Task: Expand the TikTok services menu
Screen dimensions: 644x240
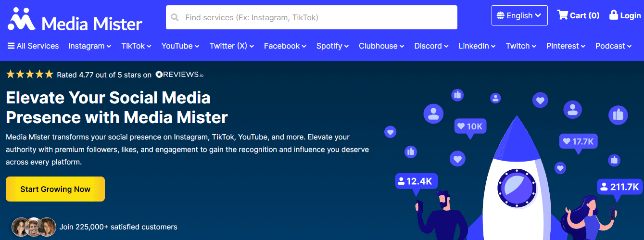Action: [x=137, y=46]
